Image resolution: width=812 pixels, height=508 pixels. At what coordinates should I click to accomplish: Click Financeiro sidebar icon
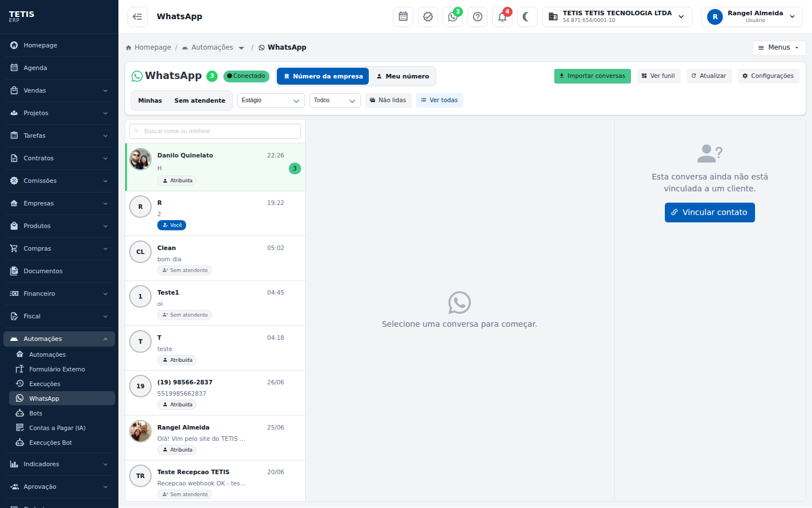pyautogui.click(x=14, y=294)
